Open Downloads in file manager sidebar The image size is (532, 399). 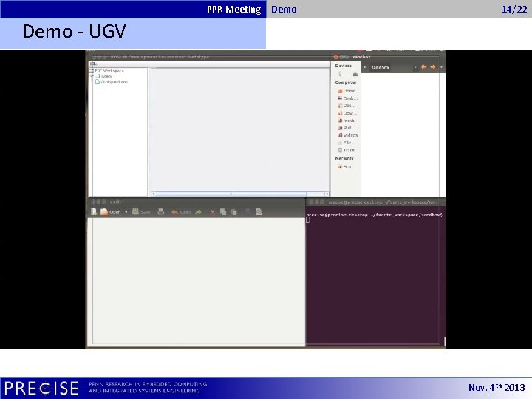pyautogui.click(x=347, y=113)
